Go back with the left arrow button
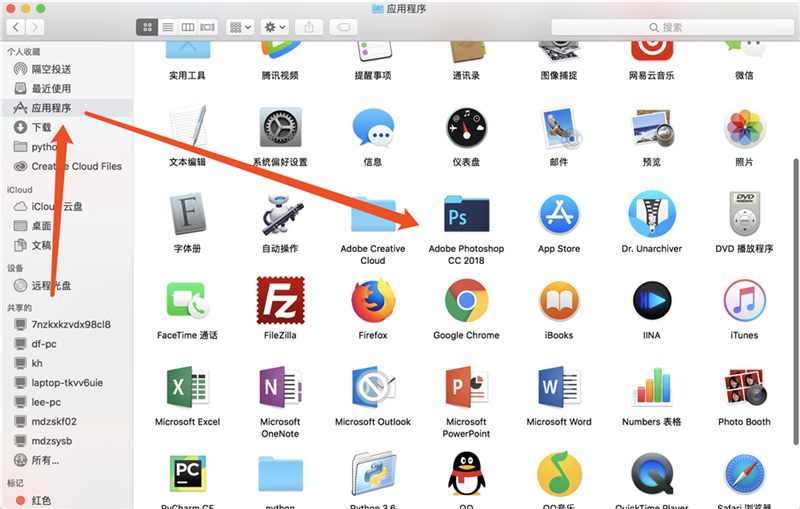The height and width of the screenshot is (509, 800). pos(16,27)
